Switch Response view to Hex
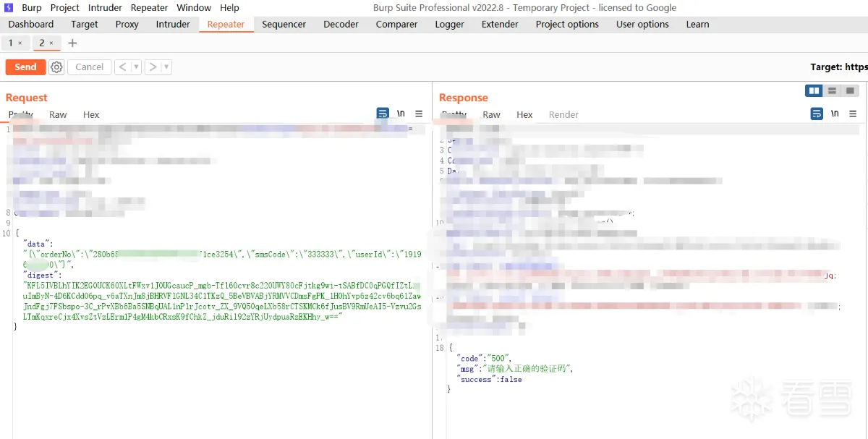This screenshot has width=868, height=439. [x=524, y=114]
